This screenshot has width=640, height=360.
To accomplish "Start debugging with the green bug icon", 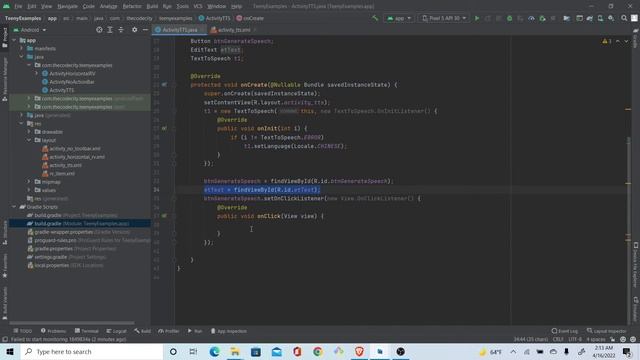I will pos(509,18).
